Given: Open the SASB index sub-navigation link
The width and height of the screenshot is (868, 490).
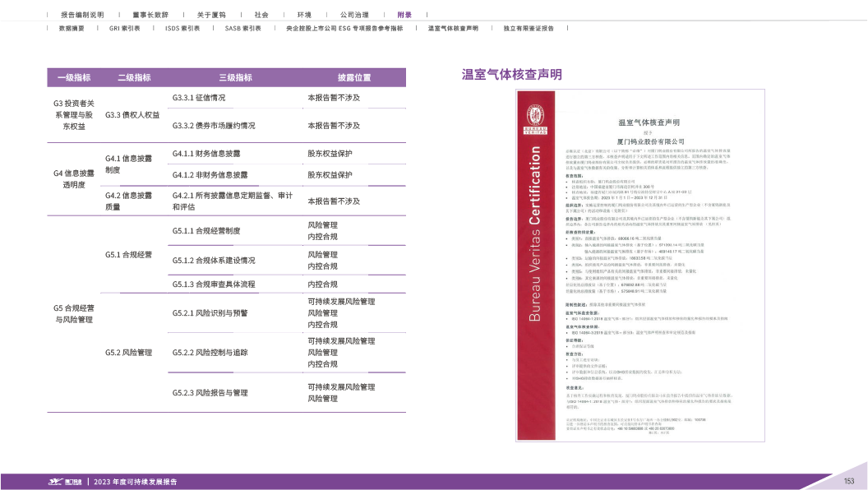Looking at the screenshot, I should coord(242,28).
